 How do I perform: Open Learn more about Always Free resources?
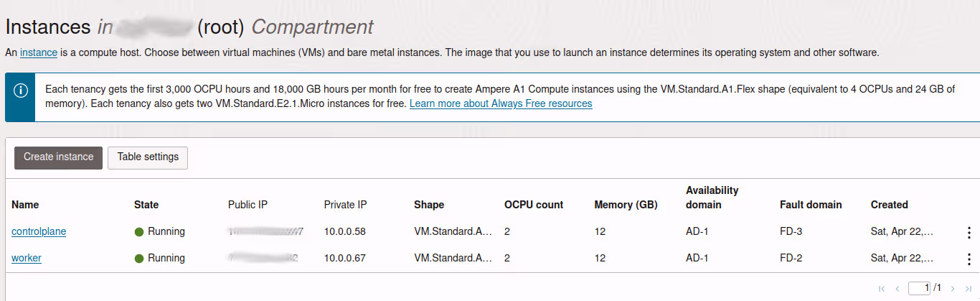coord(501,103)
